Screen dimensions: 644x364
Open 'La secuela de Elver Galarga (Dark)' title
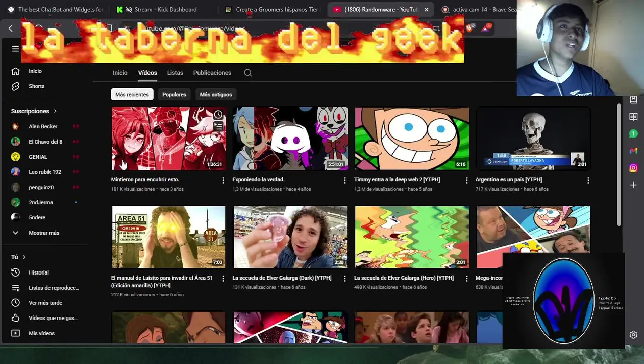[282, 278]
